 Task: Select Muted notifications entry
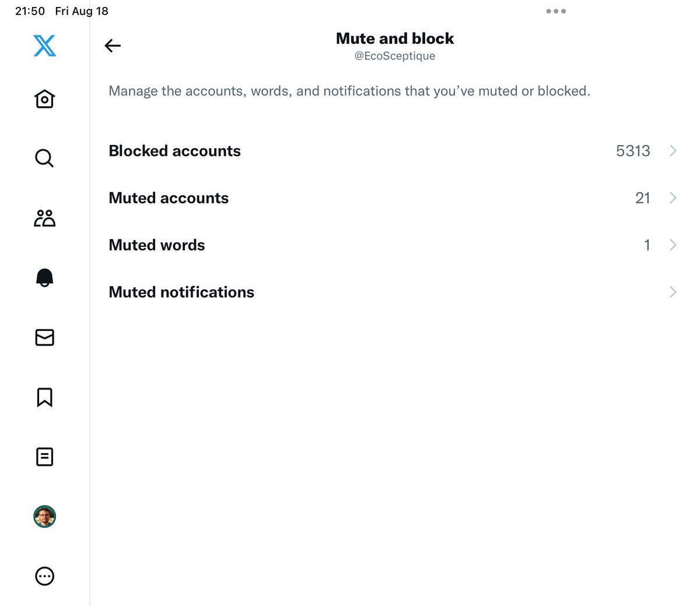tap(181, 292)
